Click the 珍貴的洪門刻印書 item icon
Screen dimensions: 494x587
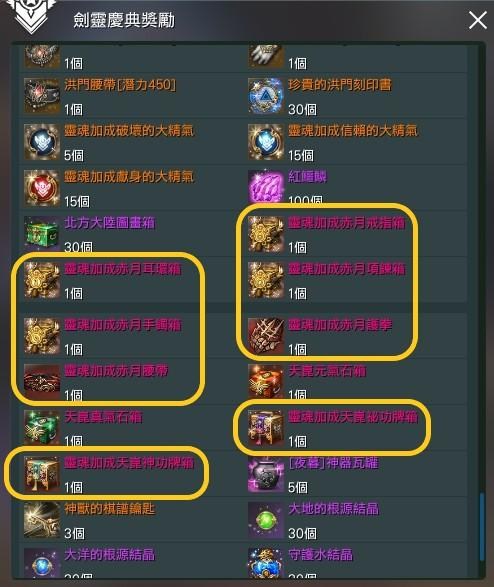(x=266, y=95)
